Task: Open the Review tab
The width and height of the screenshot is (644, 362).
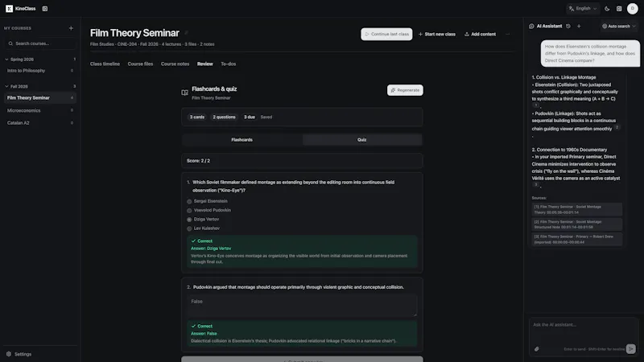Action: pyautogui.click(x=205, y=64)
